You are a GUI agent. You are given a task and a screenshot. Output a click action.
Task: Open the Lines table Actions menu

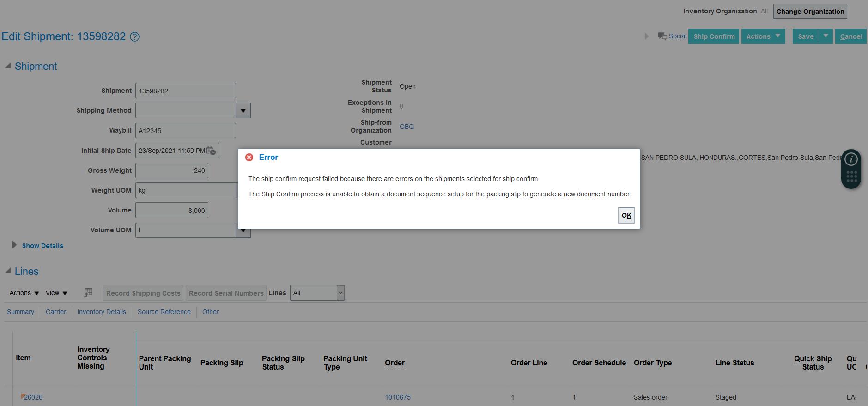pyautogui.click(x=24, y=293)
